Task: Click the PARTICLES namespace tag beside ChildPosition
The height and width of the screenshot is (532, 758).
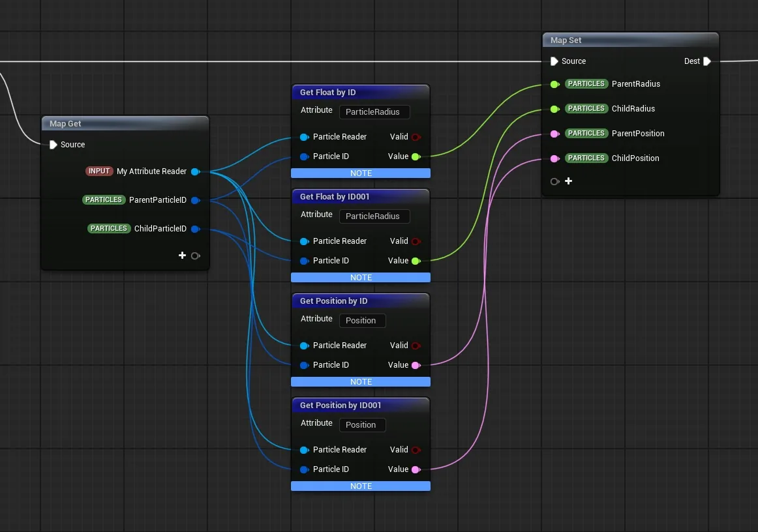Action: [x=586, y=158]
